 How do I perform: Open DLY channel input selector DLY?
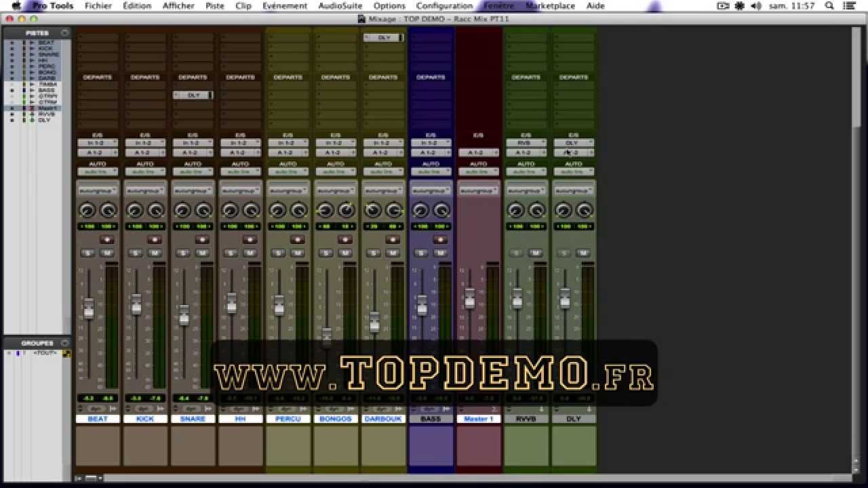574,143
